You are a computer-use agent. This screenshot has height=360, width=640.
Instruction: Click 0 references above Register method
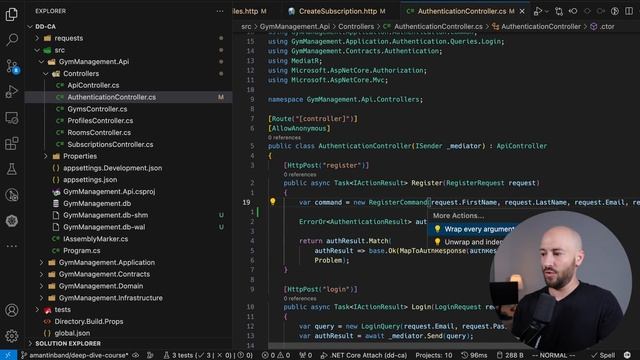tap(300, 174)
